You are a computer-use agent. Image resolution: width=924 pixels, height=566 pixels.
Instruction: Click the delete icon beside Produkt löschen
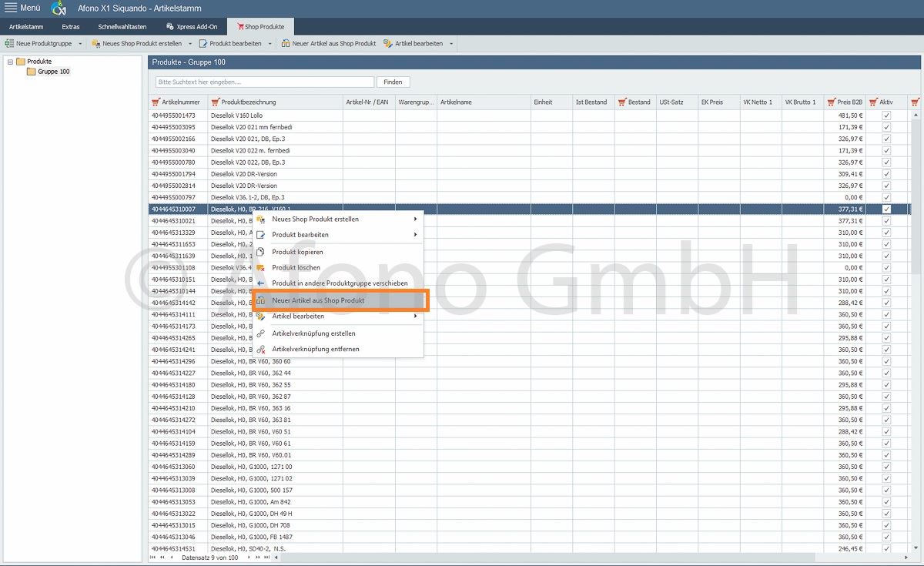tap(260, 267)
